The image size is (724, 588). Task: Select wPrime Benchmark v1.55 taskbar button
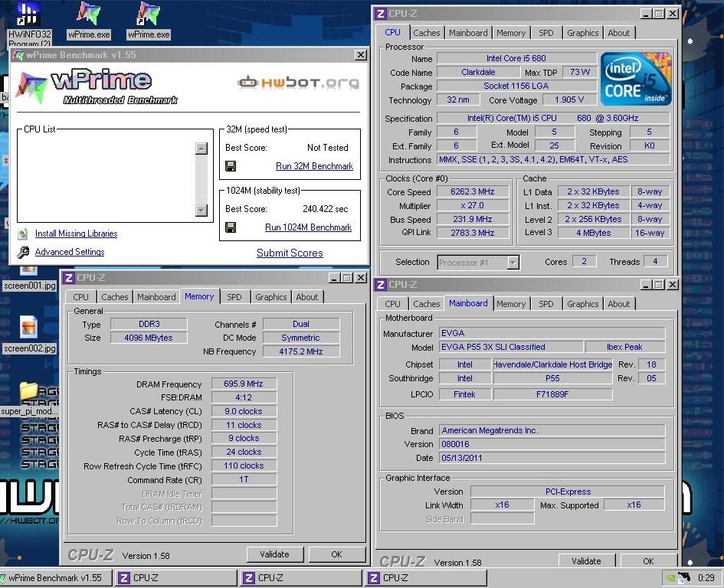56,578
